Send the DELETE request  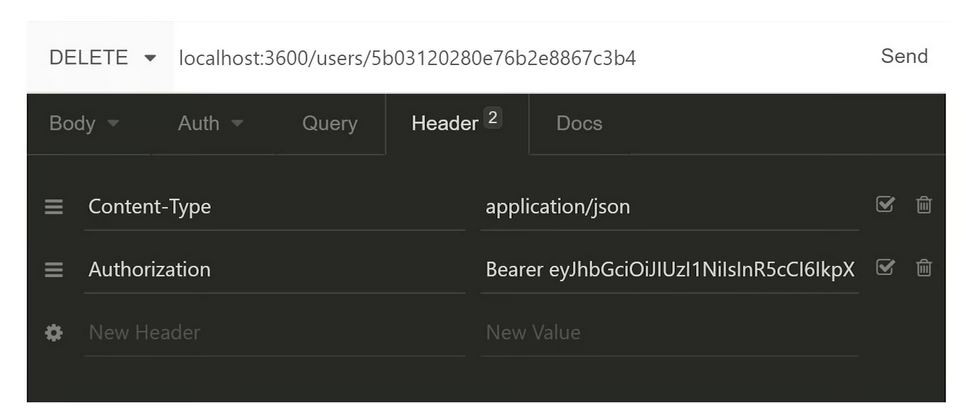(x=904, y=57)
